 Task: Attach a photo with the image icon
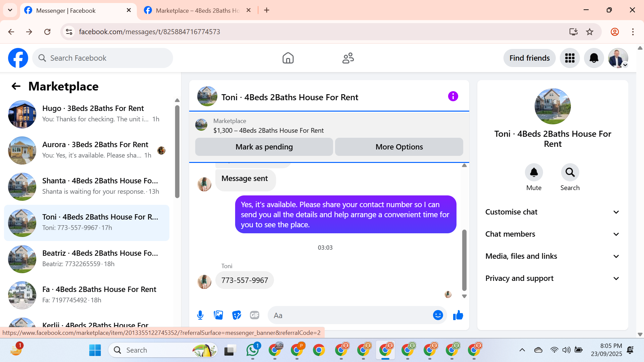point(218,315)
